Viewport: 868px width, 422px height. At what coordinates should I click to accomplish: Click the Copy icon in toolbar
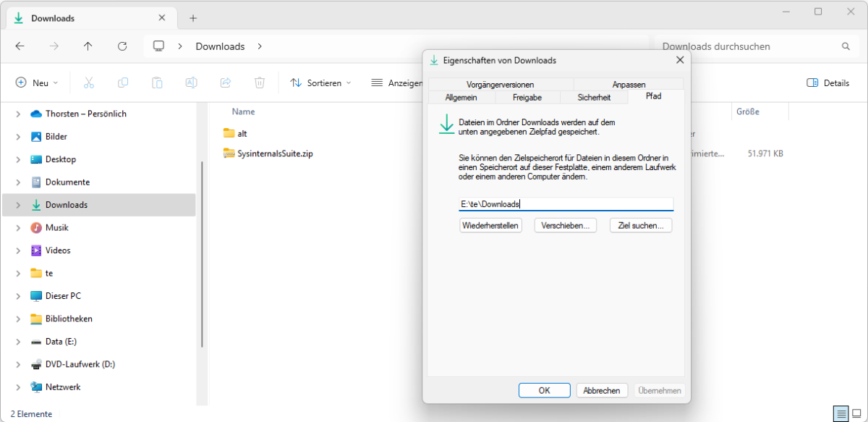point(123,83)
